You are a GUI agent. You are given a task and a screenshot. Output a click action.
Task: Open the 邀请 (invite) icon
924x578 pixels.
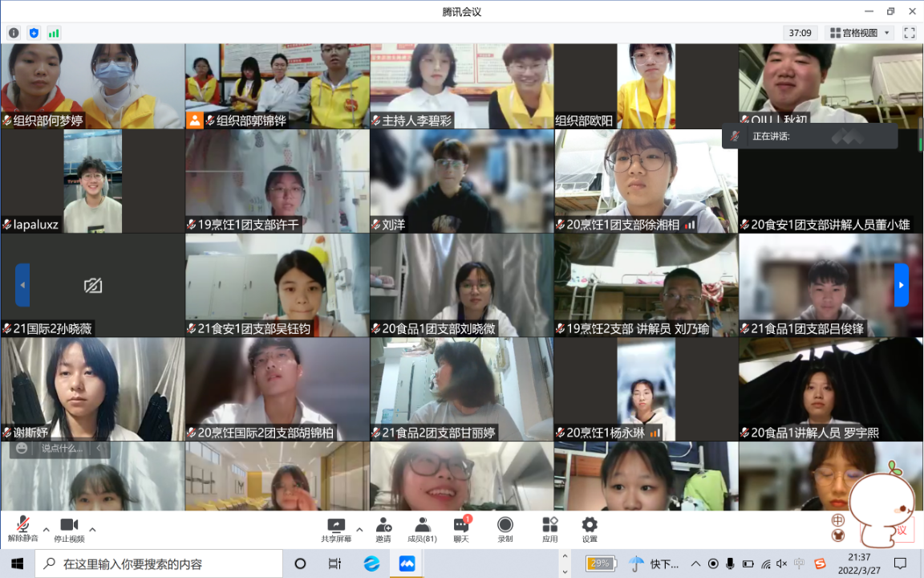(383, 529)
